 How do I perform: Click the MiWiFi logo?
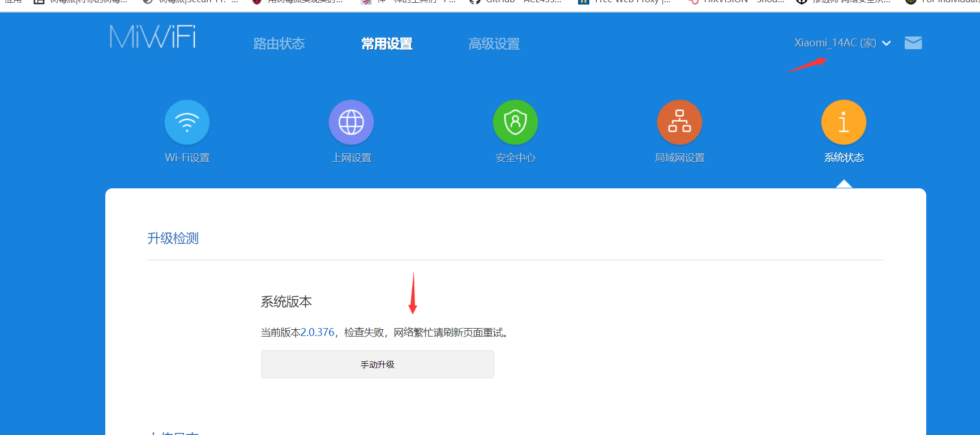tap(153, 37)
